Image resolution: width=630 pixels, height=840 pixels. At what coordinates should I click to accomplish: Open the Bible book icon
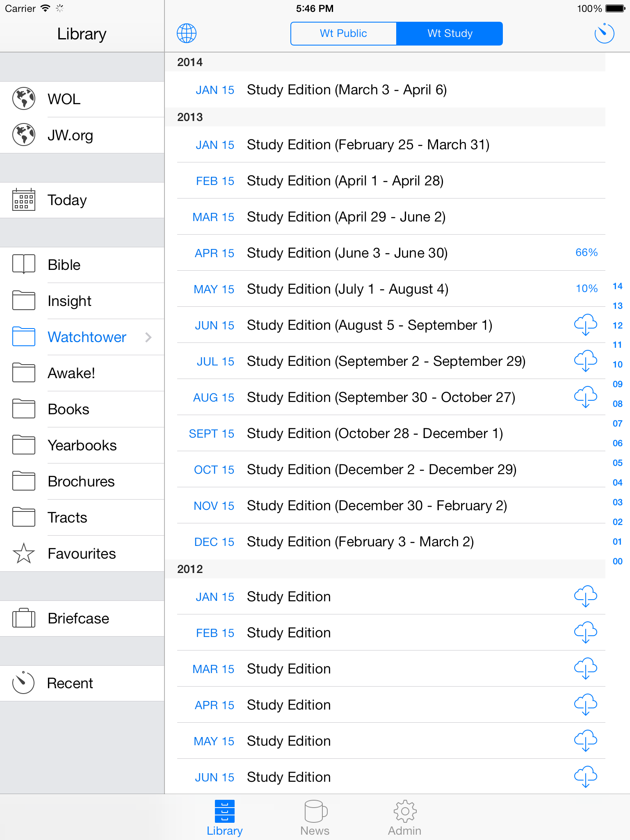[x=24, y=265]
